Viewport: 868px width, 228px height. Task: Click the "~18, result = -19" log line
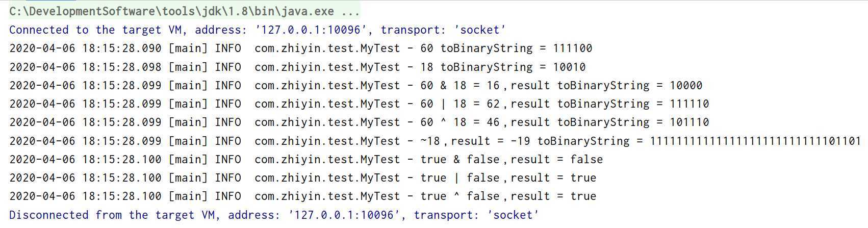(435, 141)
